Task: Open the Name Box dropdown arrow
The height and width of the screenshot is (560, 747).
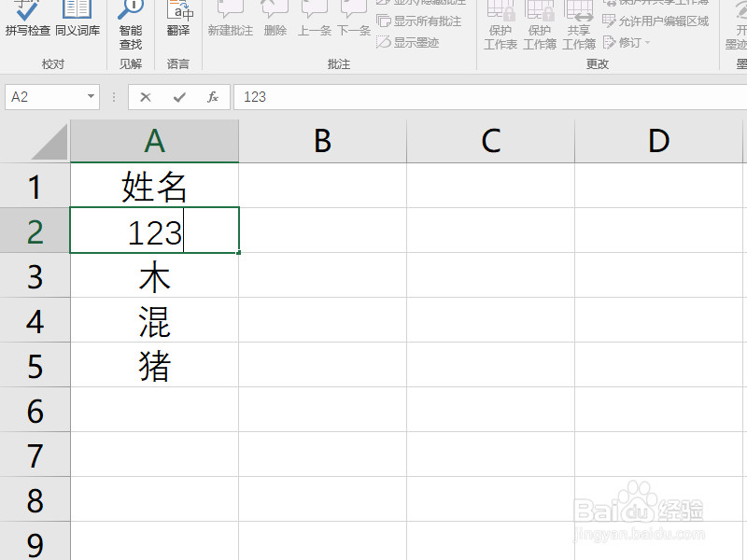Action: (92, 97)
